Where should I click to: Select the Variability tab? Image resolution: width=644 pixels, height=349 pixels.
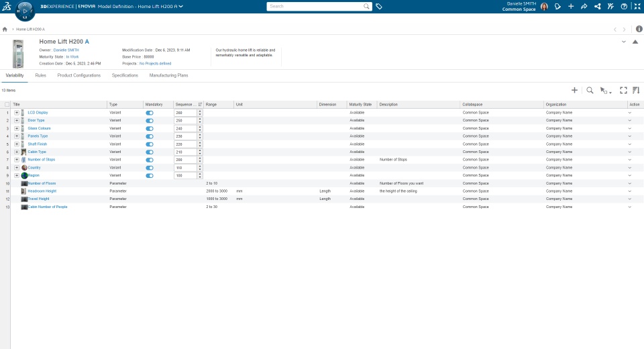[14, 76]
